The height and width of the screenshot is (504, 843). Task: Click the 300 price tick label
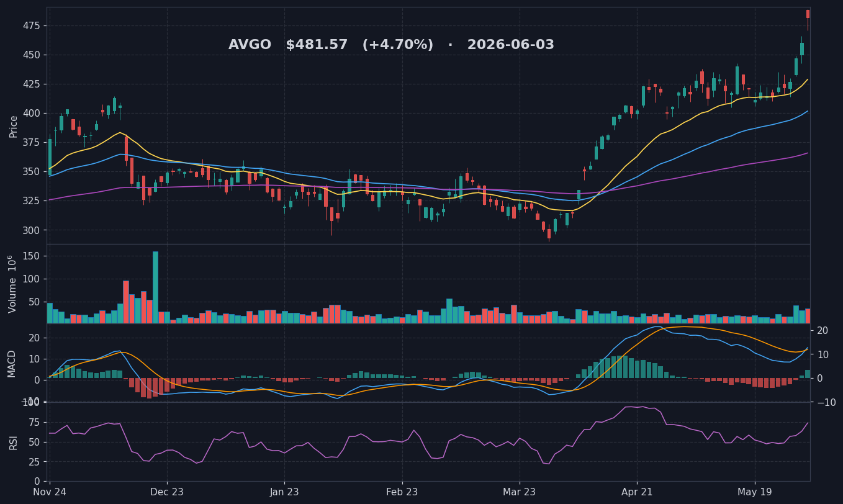(31, 230)
